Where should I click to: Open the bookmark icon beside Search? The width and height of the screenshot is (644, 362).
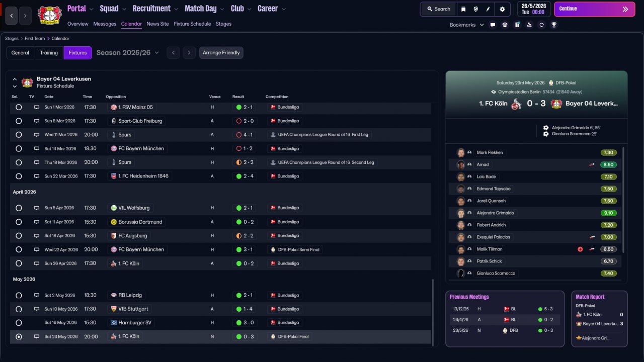[463, 9]
